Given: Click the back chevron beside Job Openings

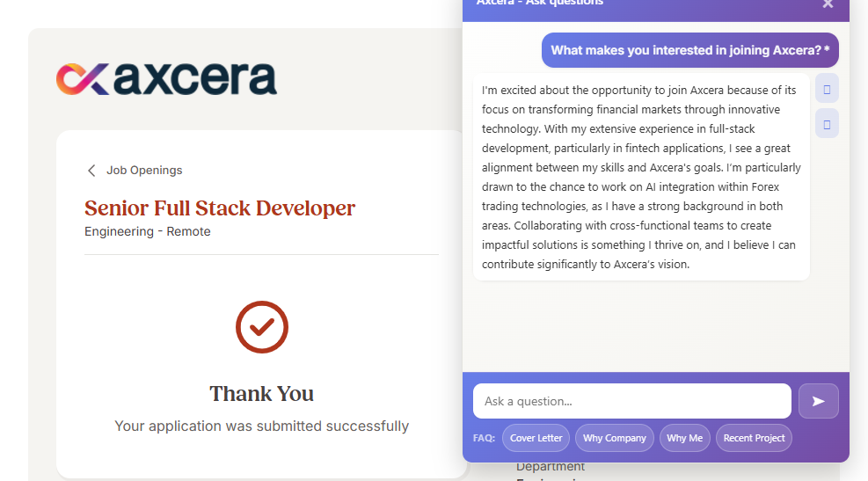Looking at the screenshot, I should (x=91, y=171).
